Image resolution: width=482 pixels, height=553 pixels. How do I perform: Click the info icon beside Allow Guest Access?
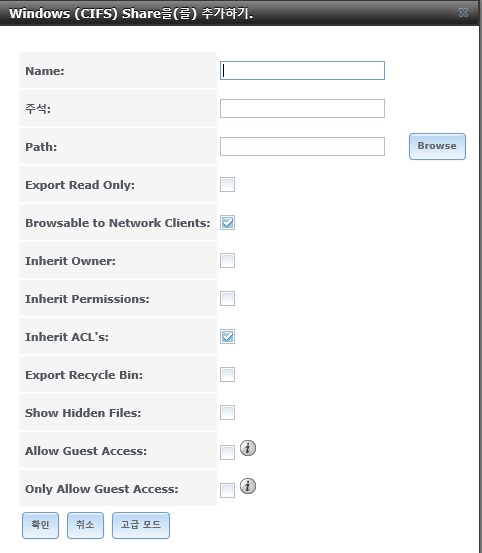248,448
